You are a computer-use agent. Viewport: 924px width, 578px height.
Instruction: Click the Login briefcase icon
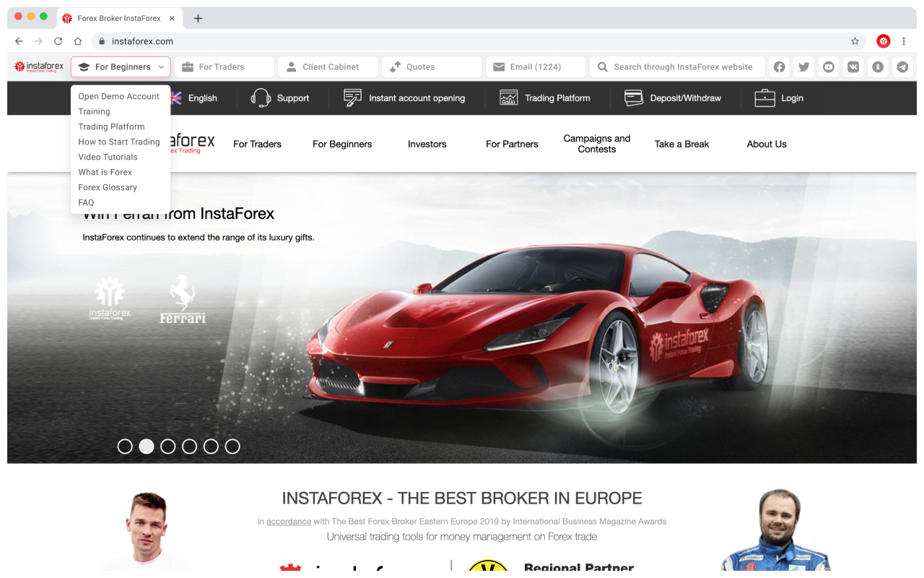[764, 98]
